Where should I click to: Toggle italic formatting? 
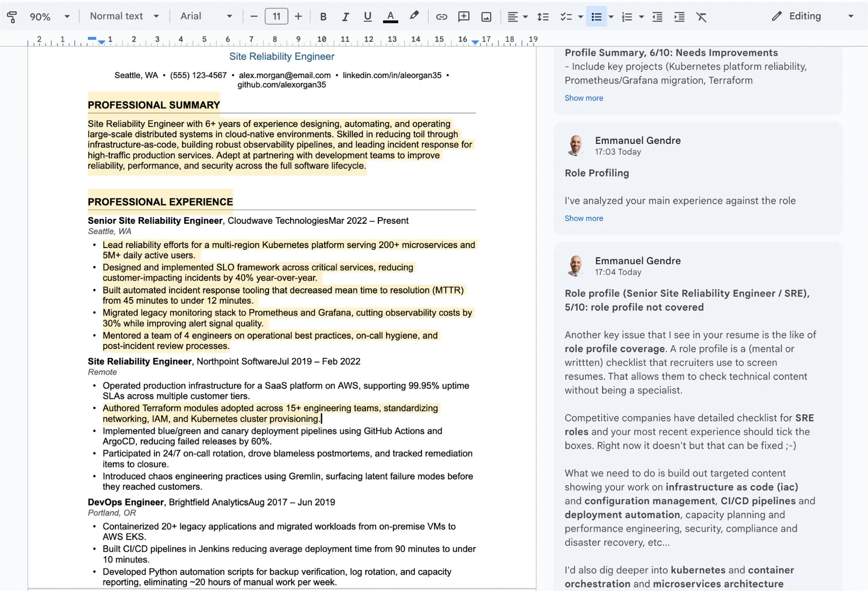pyautogui.click(x=345, y=17)
